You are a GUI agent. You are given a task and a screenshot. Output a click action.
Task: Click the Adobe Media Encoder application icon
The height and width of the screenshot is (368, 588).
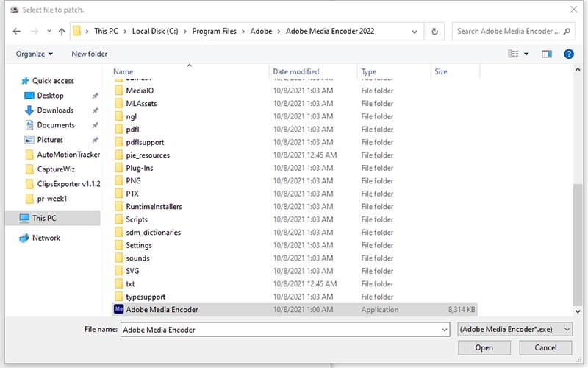point(118,310)
